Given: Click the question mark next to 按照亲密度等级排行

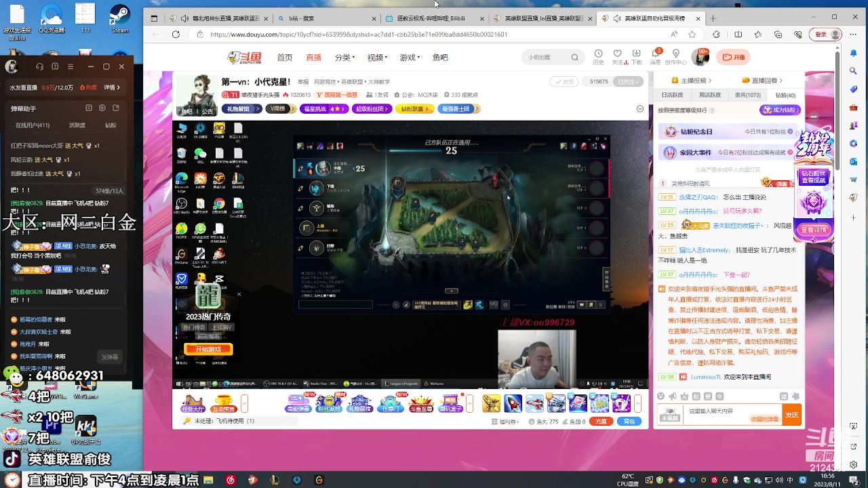Looking at the screenshot, I should coord(712,110).
